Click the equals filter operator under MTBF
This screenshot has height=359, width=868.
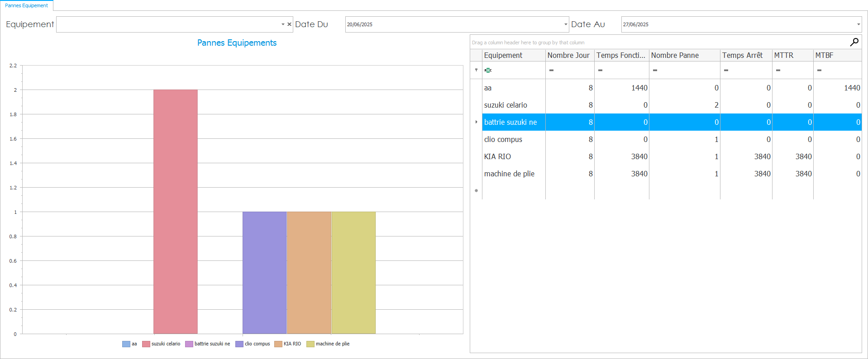click(819, 70)
